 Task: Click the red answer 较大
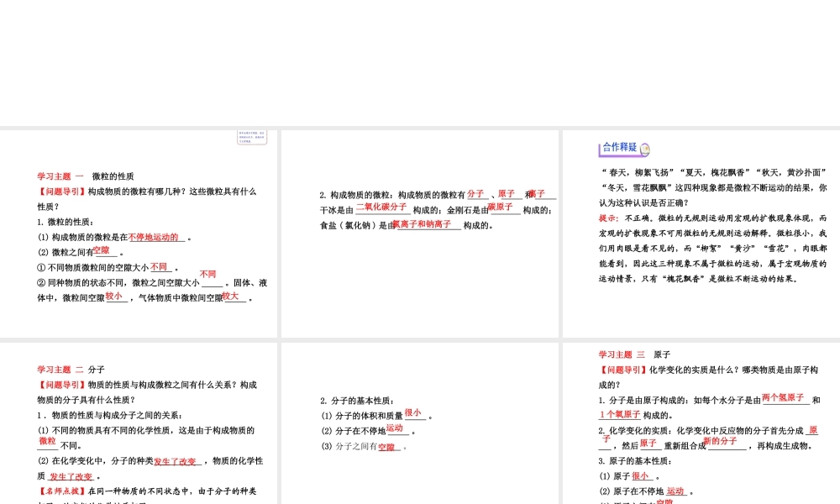(230, 296)
